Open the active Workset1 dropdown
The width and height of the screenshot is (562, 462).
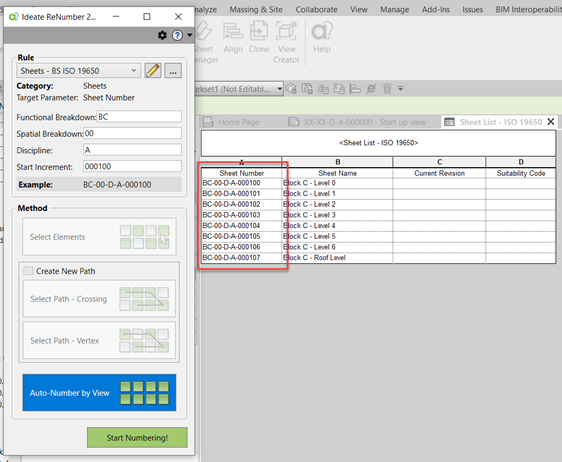pos(239,89)
